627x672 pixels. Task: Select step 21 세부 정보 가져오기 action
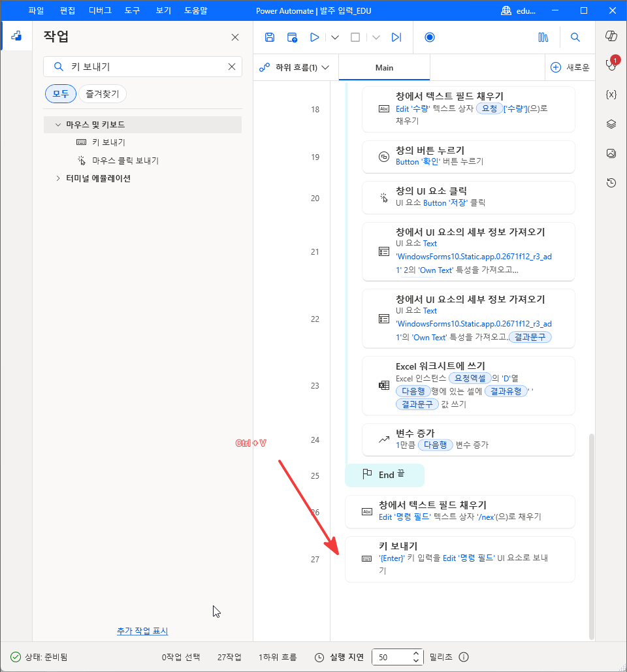tap(468, 251)
